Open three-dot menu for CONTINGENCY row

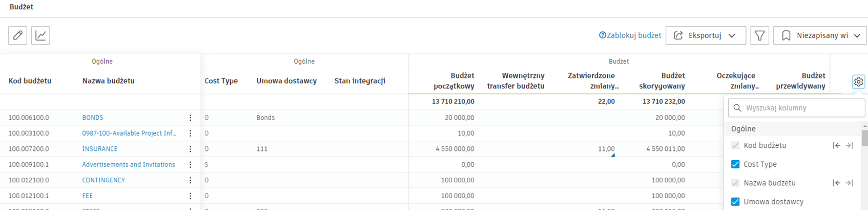coord(190,180)
